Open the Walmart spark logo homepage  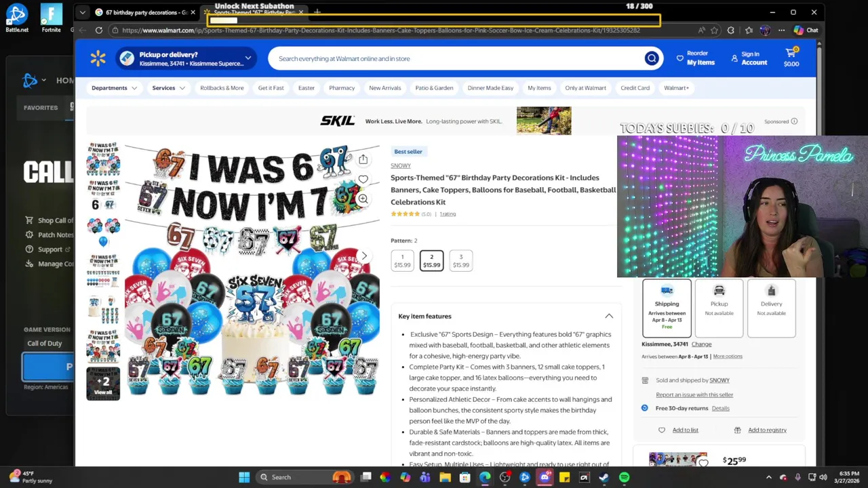[x=98, y=59]
